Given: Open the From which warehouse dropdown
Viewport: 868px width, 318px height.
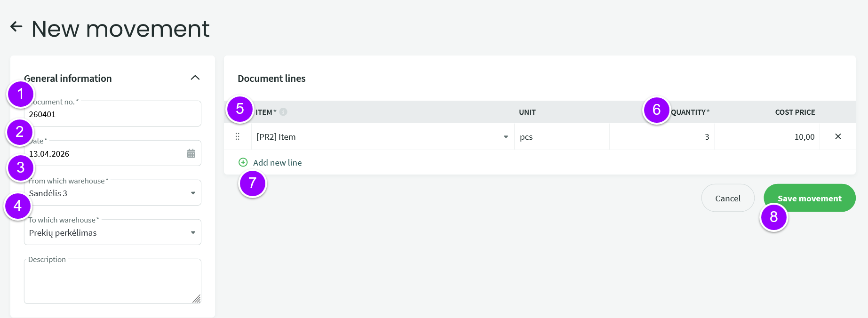Looking at the screenshot, I should [x=193, y=193].
